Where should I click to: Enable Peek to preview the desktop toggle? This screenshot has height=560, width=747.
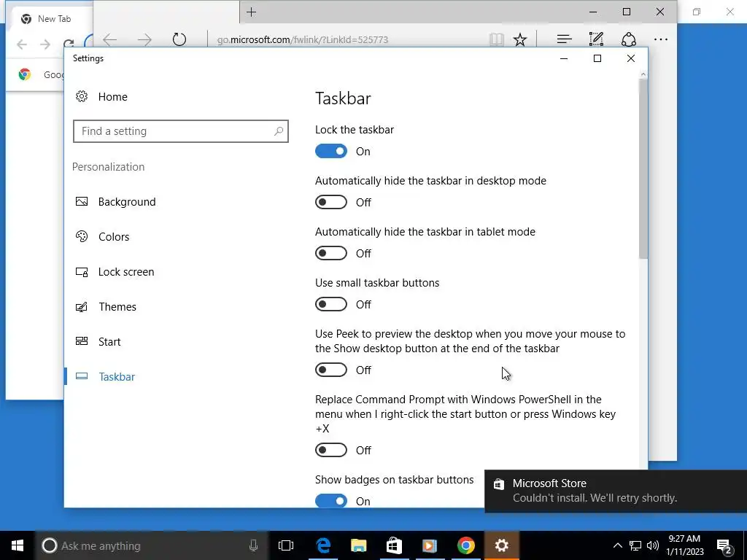pyautogui.click(x=331, y=370)
